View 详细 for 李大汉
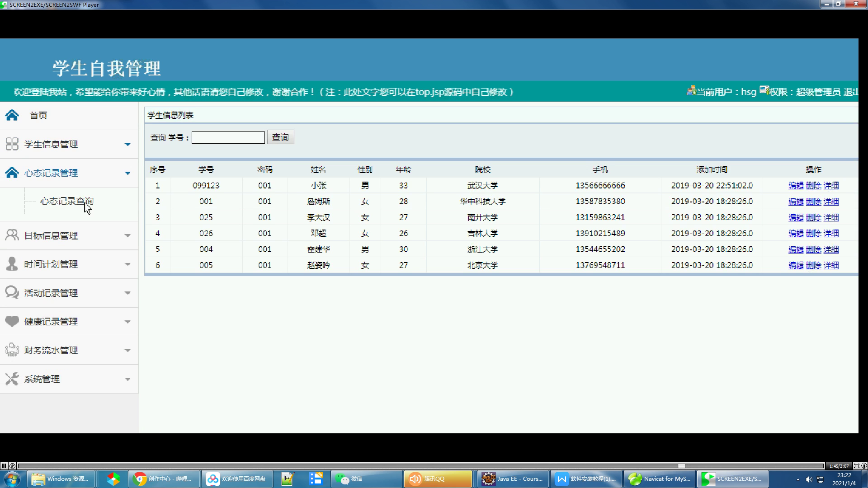Viewport: 868px width, 488px height. tap(831, 217)
